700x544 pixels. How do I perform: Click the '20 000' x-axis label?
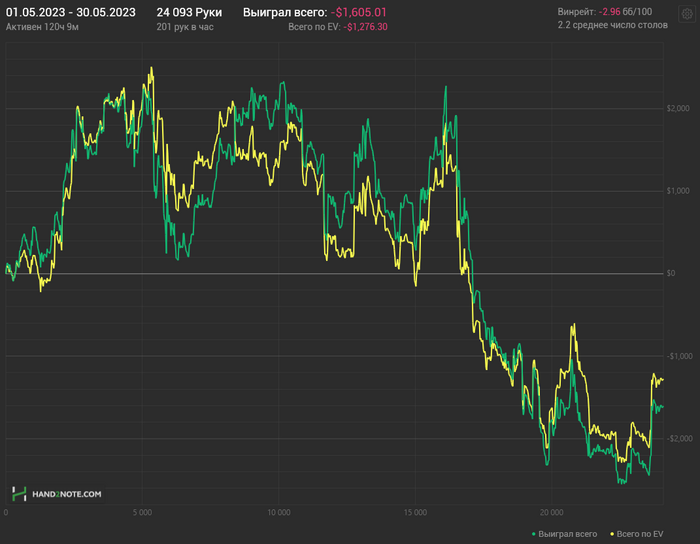click(551, 512)
